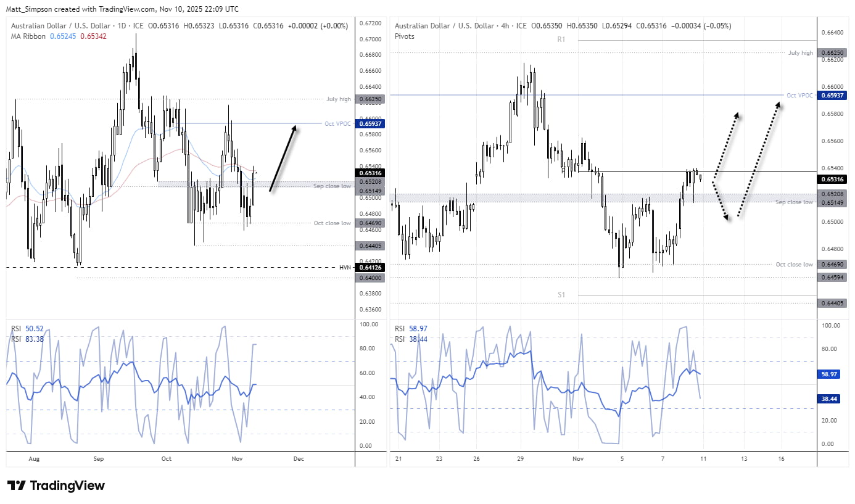855x504 pixels.
Task: Select the leftmost dotted arrow on 4h chart
Action: coord(726,148)
